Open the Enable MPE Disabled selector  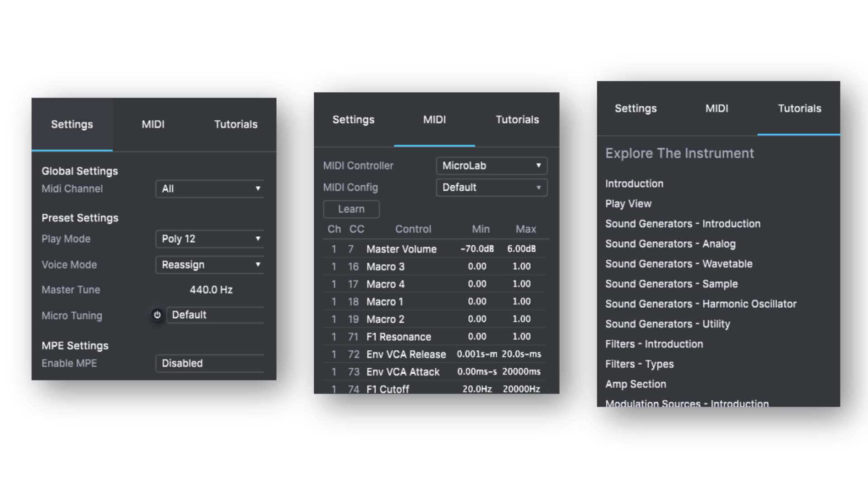tap(210, 363)
